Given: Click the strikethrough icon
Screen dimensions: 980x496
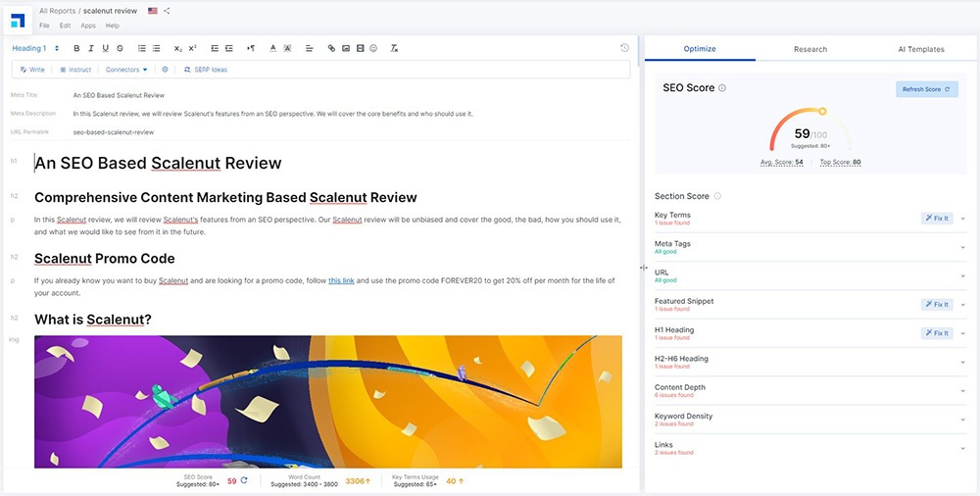Looking at the screenshot, I should (x=120, y=48).
